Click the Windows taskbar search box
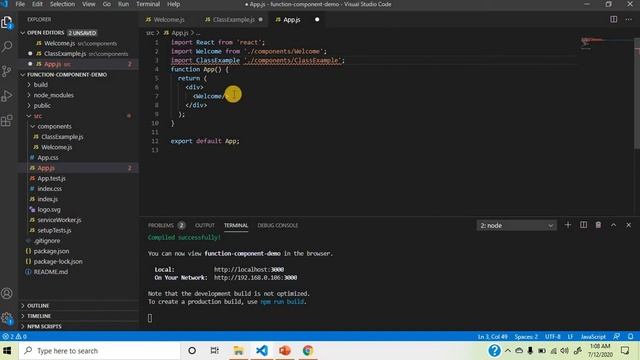The height and width of the screenshot is (360, 640). (x=99, y=351)
